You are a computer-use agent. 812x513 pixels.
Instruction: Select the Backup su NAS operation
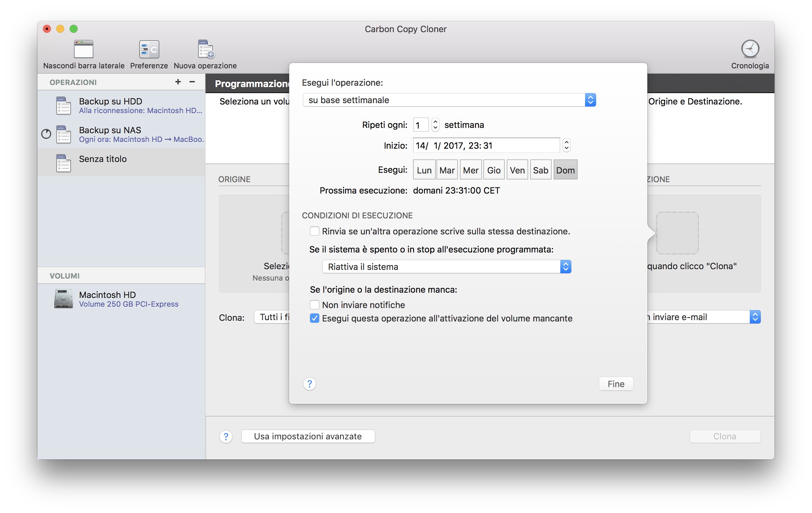121,134
